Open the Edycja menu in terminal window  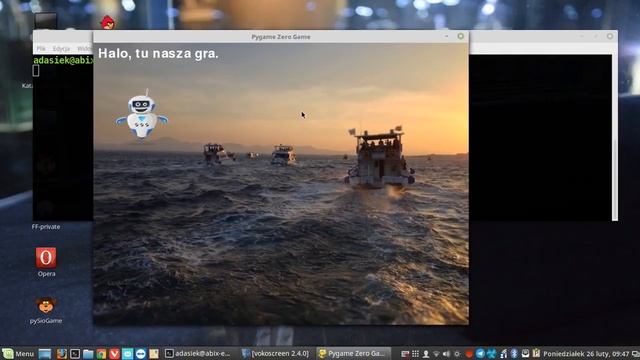pyautogui.click(x=61, y=49)
